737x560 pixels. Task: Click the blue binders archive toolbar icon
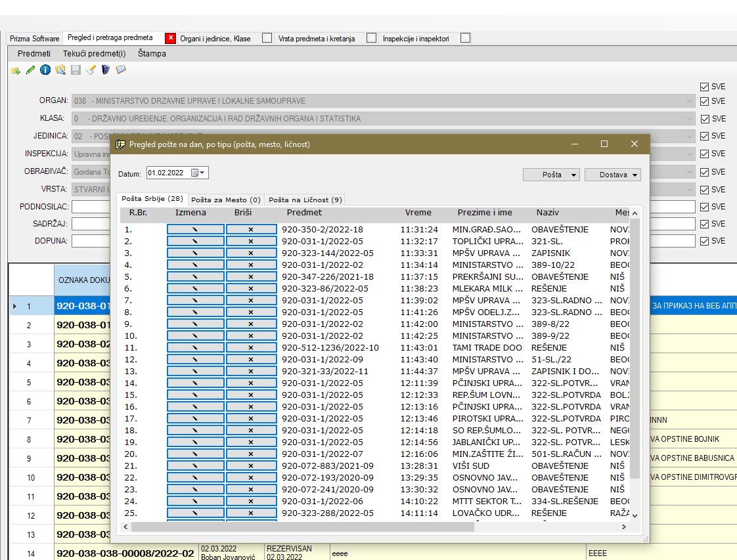(x=106, y=70)
